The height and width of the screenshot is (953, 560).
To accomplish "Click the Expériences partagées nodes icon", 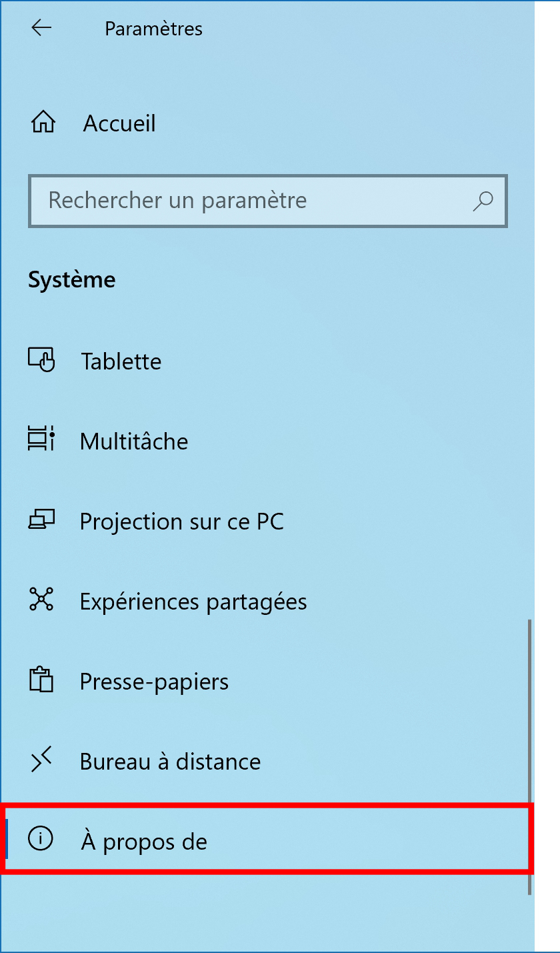I will coord(41,600).
